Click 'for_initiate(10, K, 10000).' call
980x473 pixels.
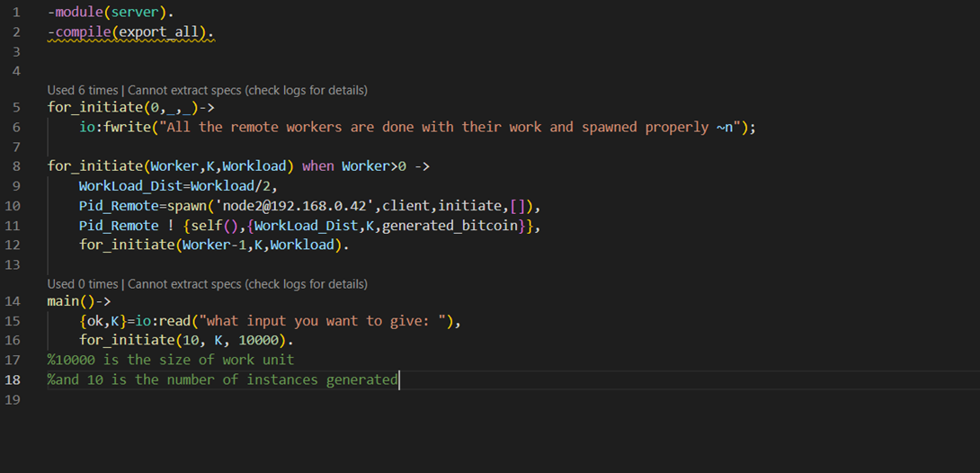click(186, 341)
